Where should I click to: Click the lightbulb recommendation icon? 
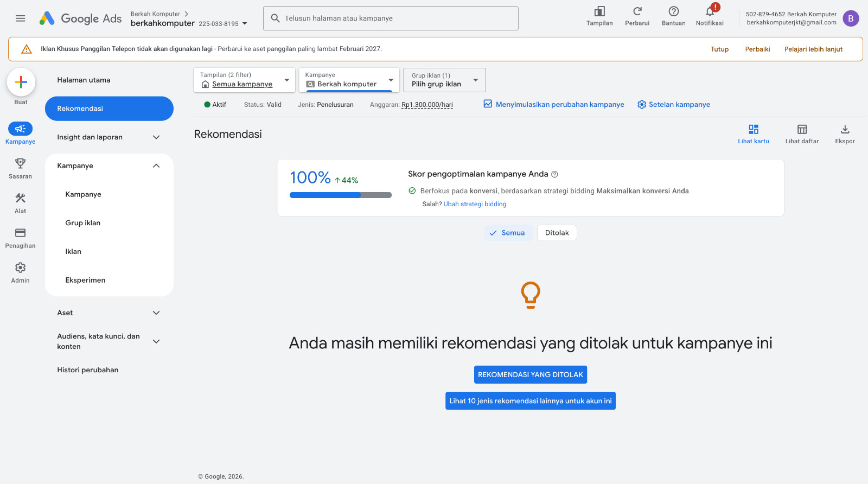click(x=531, y=295)
